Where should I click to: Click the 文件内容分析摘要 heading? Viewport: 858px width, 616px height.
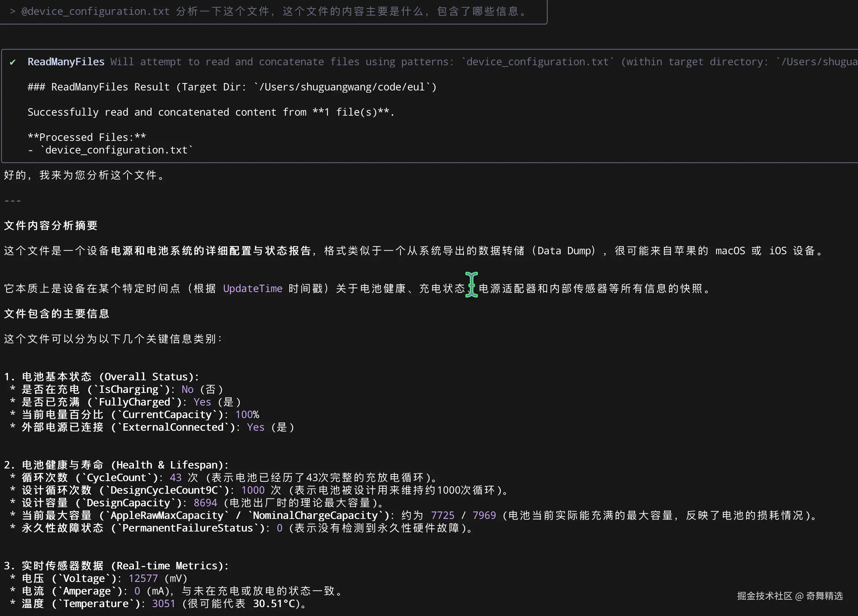(51, 226)
